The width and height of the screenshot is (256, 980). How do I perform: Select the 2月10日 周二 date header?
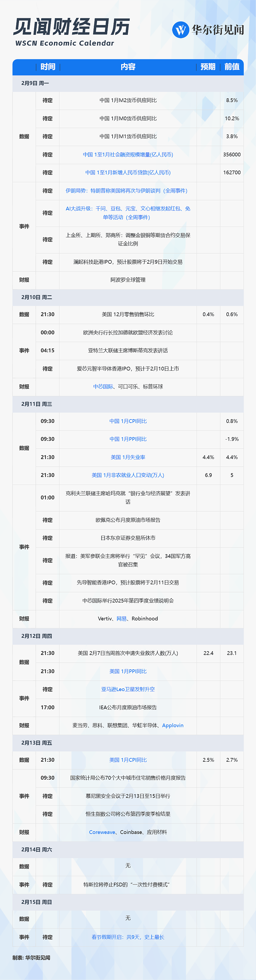37,297
